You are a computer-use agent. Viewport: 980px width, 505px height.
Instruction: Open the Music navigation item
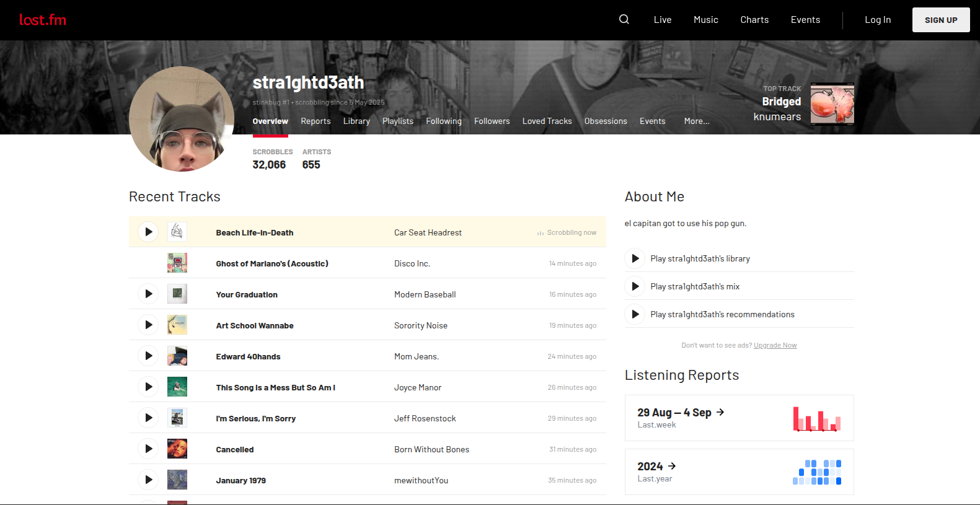pos(706,20)
